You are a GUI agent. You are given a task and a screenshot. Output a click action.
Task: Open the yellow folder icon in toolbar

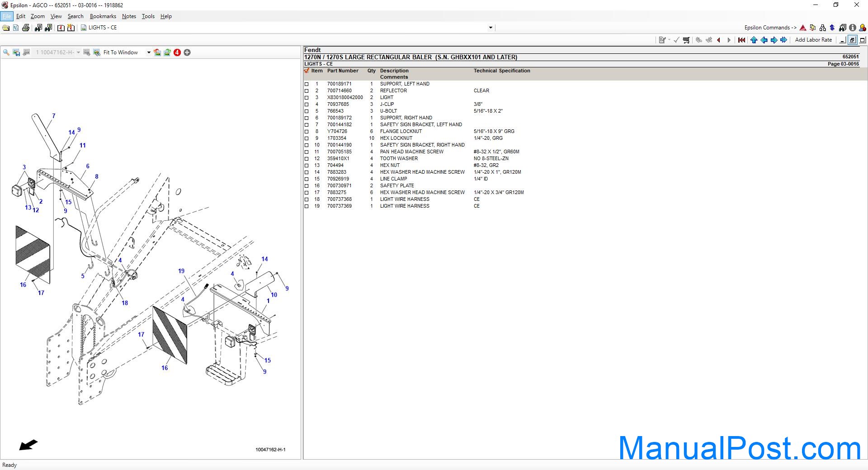[x=6, y=28]
